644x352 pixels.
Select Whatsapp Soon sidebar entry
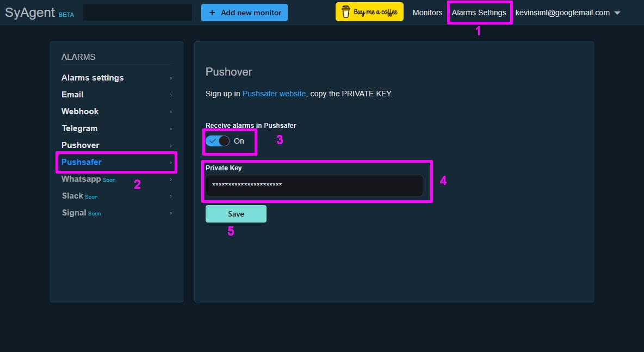(116, 179)
